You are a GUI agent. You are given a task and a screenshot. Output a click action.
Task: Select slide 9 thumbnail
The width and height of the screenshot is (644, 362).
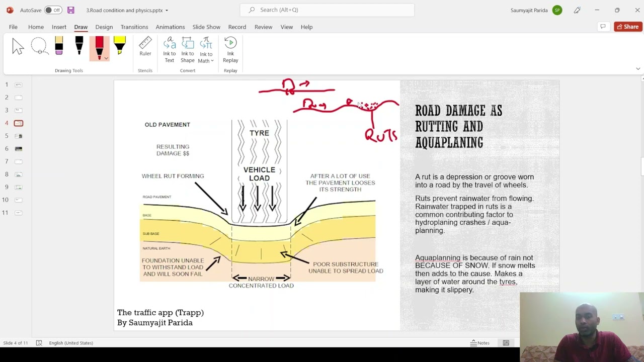pos(19,187)
